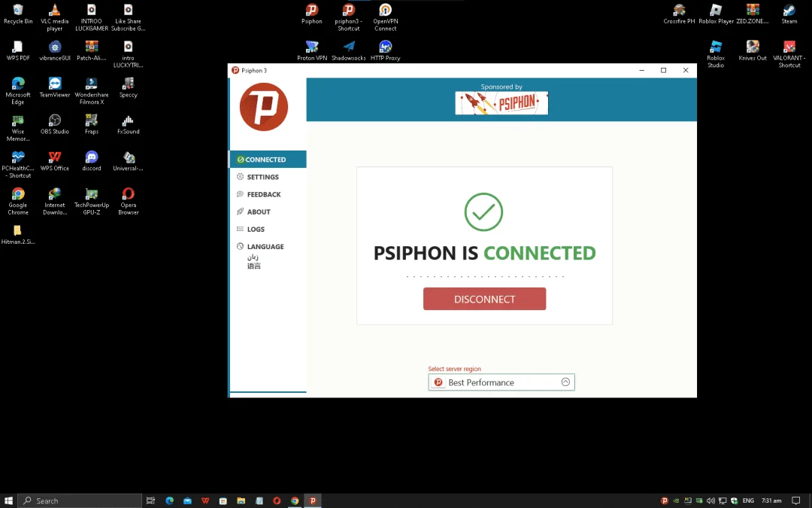Open VLC media player desktop icon
The width and height of the screenshot is (812, 508).
[x=54, y=17]
